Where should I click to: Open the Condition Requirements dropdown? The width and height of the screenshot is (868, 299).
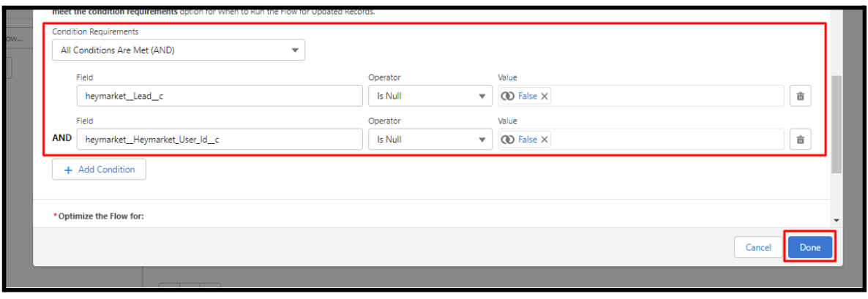coord(179,50)
